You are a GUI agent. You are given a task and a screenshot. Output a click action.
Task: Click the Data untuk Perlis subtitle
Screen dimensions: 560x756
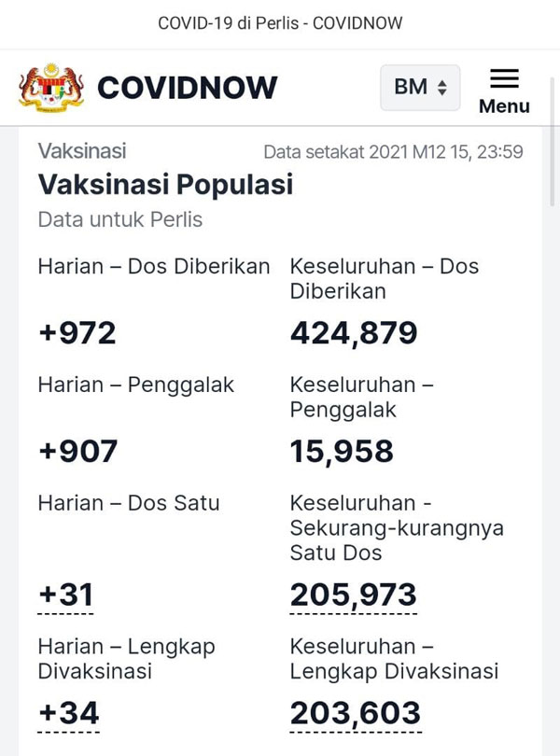120,220
